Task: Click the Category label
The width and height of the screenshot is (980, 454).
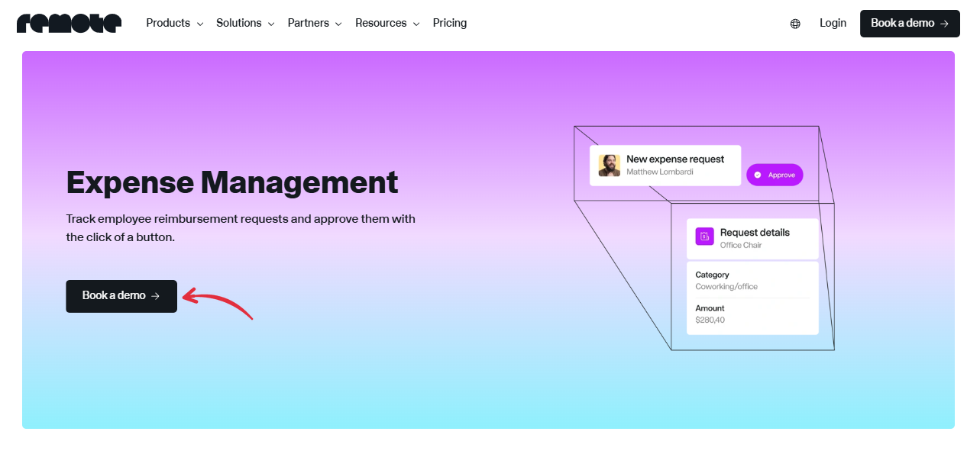Action: [x=712, y=275]
